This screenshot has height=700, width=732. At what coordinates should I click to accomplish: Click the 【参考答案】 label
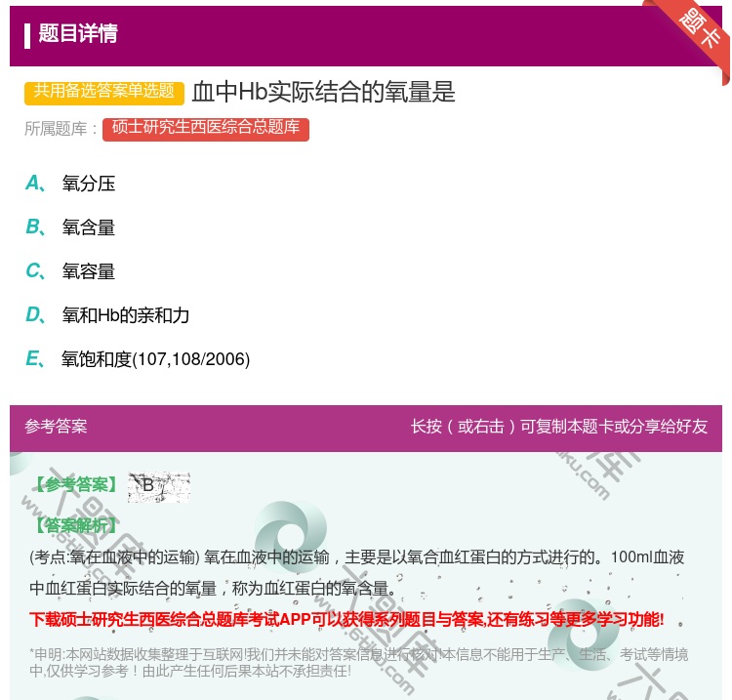click(77, 484)
